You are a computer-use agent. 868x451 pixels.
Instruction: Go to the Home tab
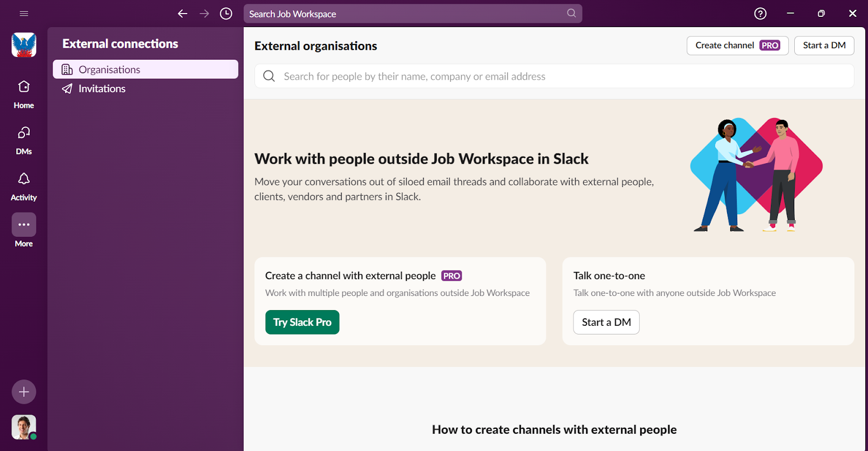click(24, 94)
